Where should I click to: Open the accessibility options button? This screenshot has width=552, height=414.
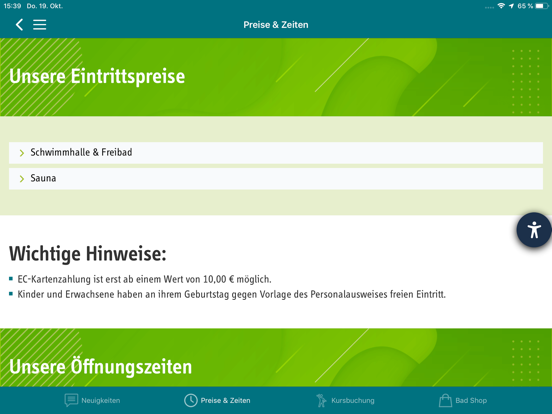(534, 230)
